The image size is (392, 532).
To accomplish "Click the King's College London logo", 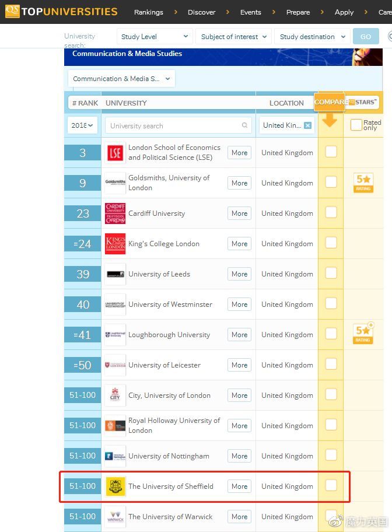I will (115, 244).
